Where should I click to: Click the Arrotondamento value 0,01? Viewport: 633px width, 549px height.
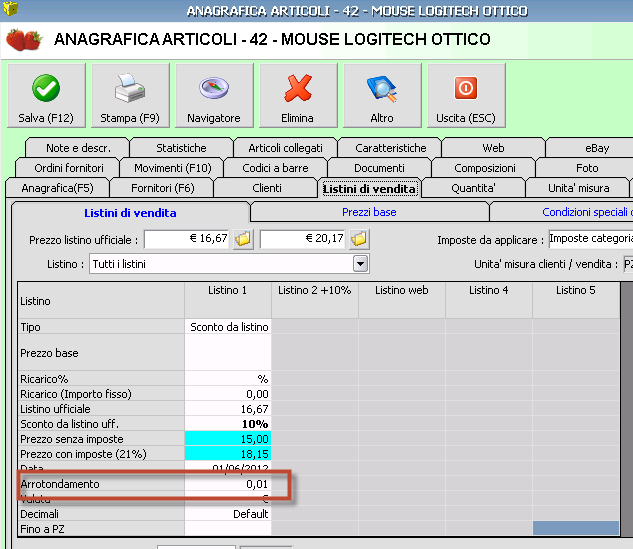point(228,484)
